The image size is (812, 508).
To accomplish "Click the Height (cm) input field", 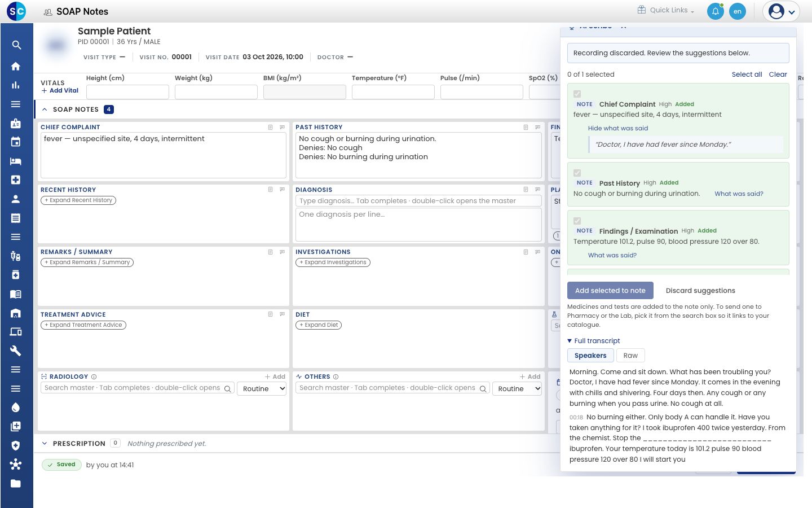I will (127, 92).
